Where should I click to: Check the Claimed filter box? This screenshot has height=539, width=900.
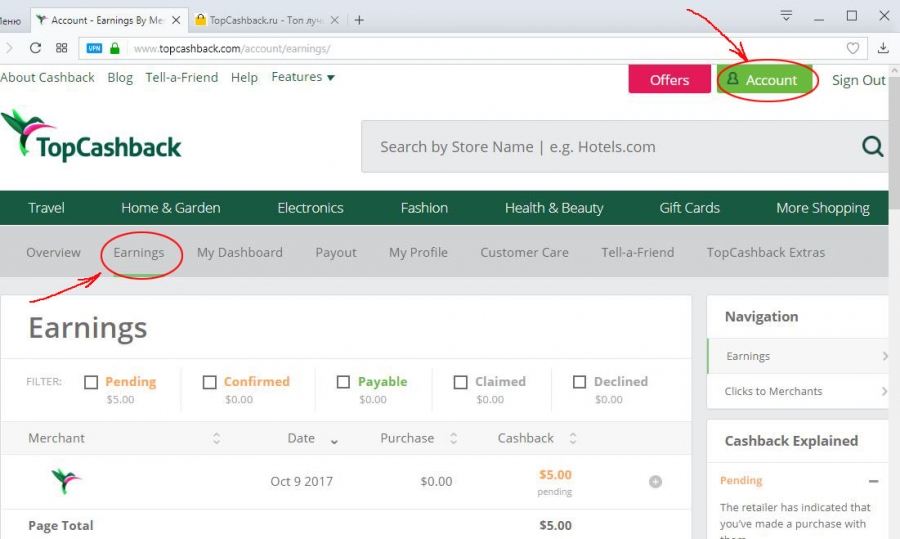[460, 382]
